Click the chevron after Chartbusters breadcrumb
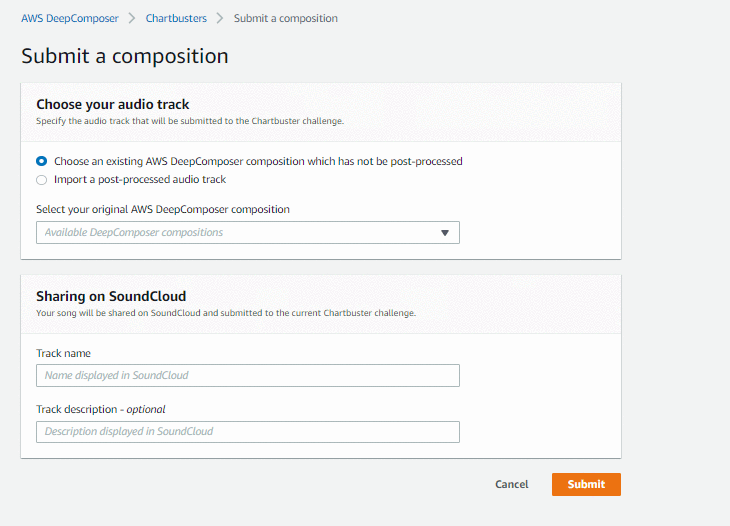Screen dimensions: 730x526 point(220,18)
